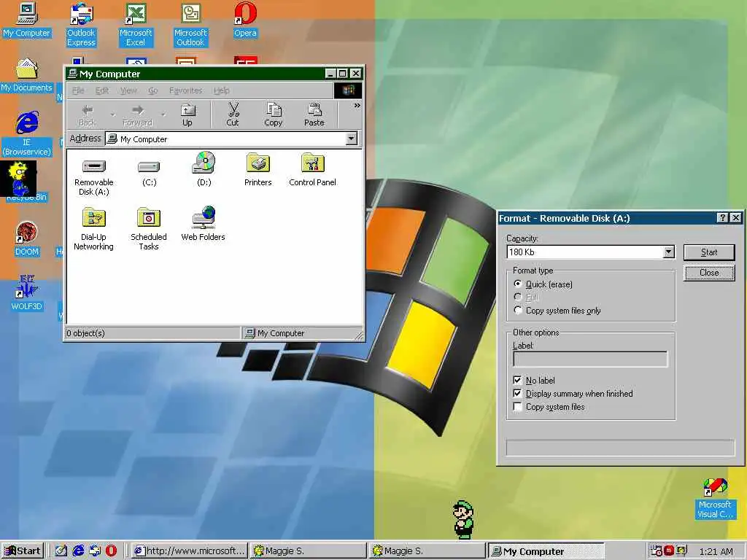The width and height of the screenshot is (747, 560).
Task: Select the My Computer desktop icon
Action: pos(27,20)
